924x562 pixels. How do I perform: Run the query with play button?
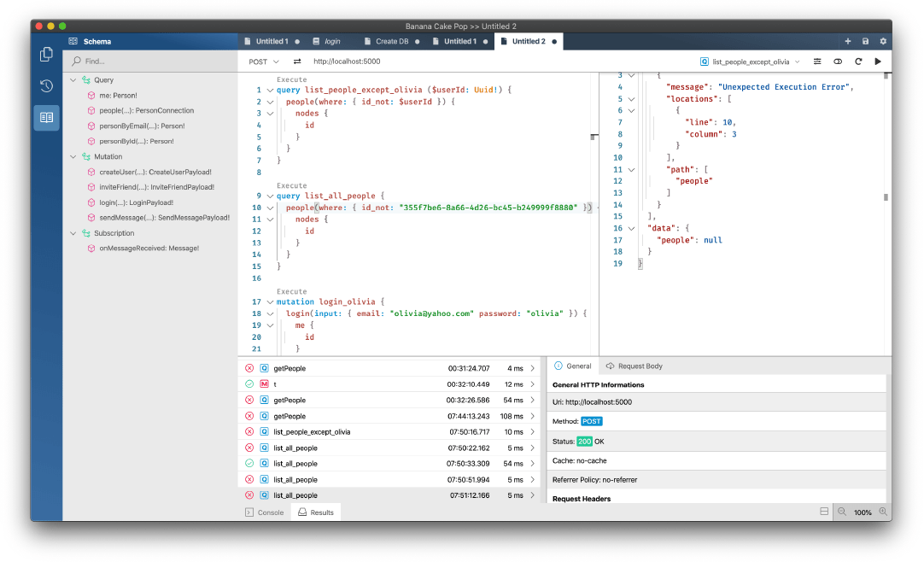click(878, 61)
